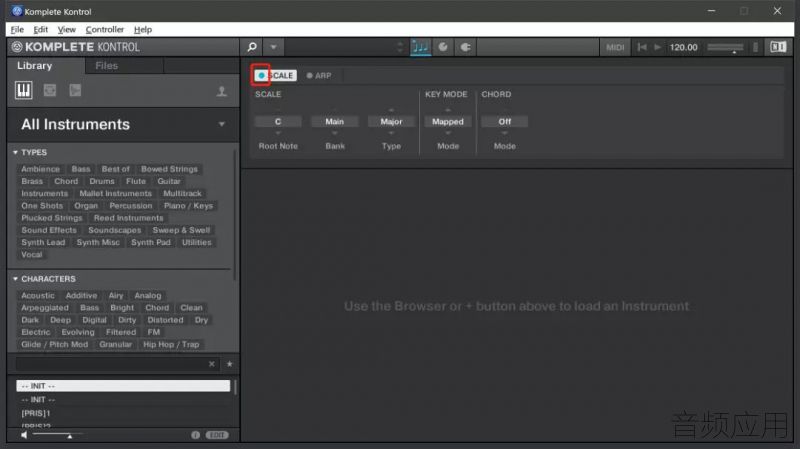800x449 pixels.
Task: Click the tag filter panel scrollbar
Action: coord(235,214)
